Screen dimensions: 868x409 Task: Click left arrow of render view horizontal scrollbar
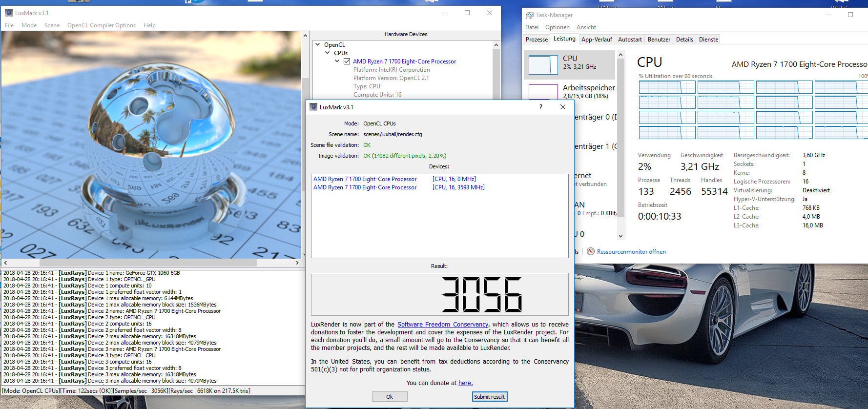tap(5, 263)
